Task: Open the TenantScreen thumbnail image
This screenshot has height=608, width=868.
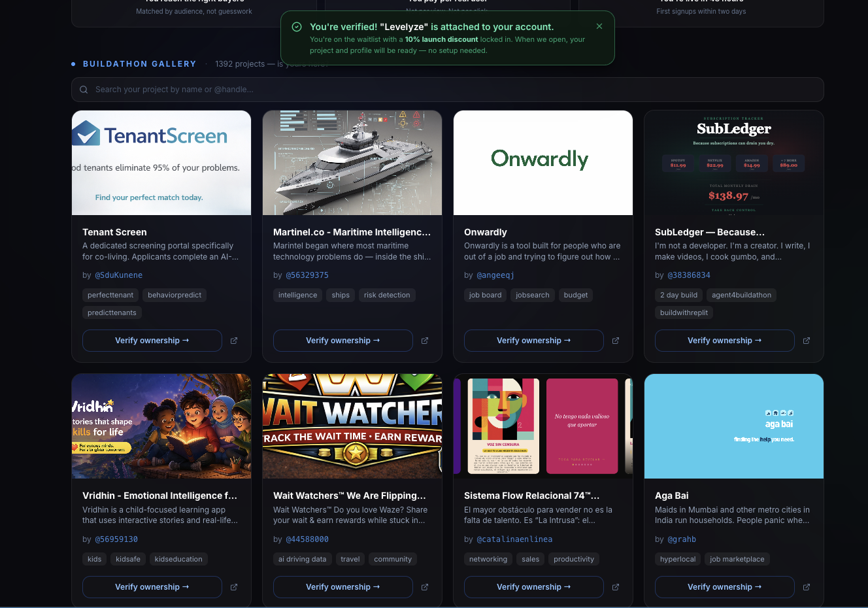Action: pos(161,163)
